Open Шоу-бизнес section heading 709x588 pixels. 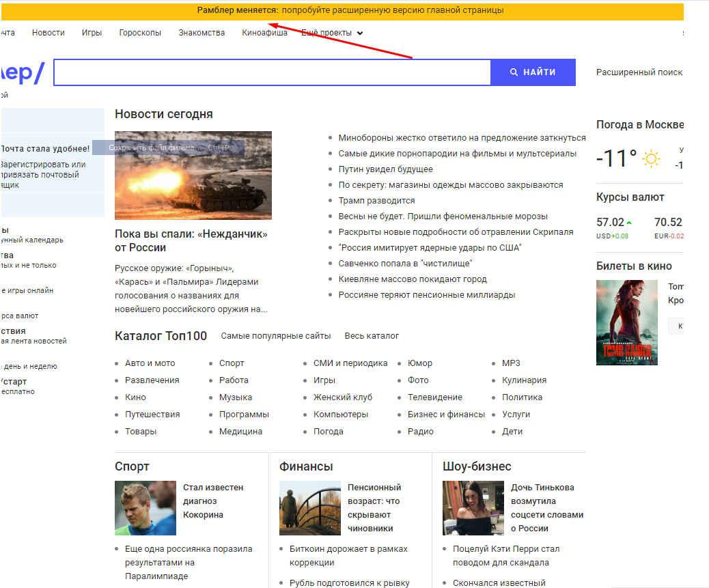(477, 466)
